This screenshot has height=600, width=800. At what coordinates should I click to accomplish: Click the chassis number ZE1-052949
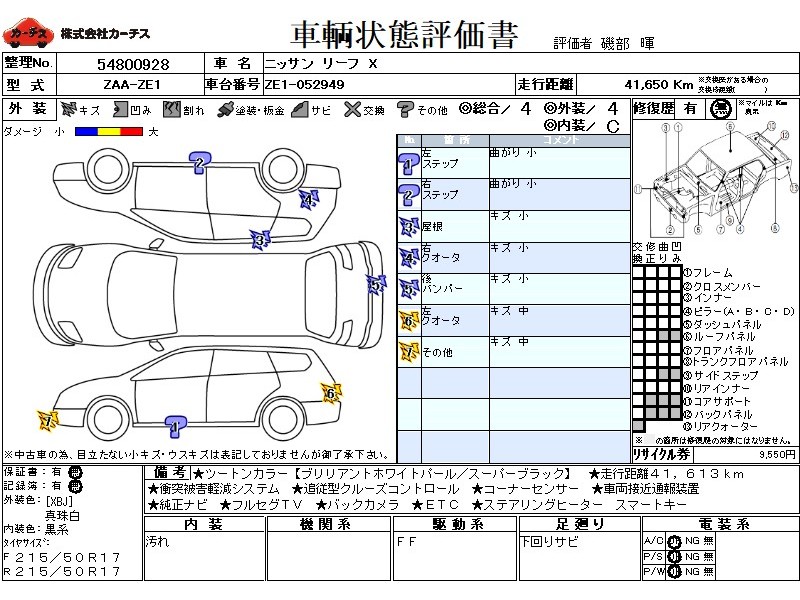click(x=305, y=85)
